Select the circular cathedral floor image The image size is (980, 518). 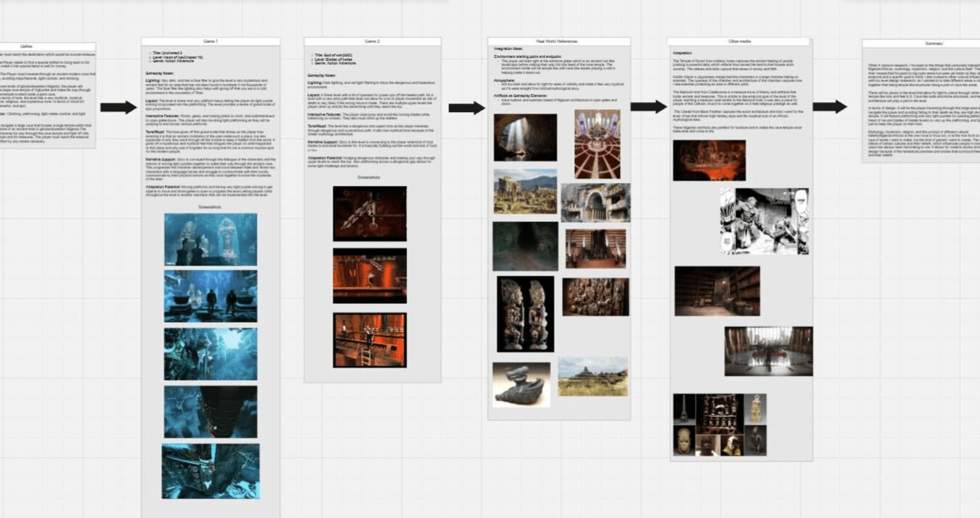click(x=597, y=144)
